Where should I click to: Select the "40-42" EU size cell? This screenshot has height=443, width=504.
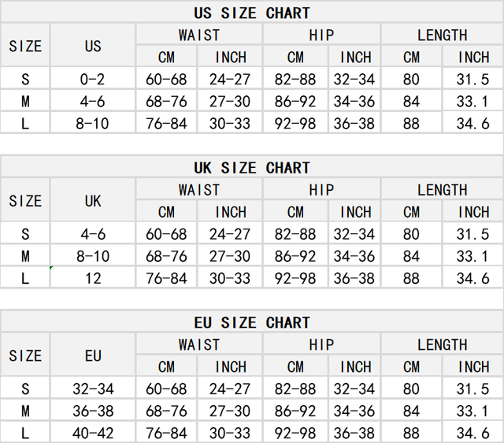[x=93, y=433]
